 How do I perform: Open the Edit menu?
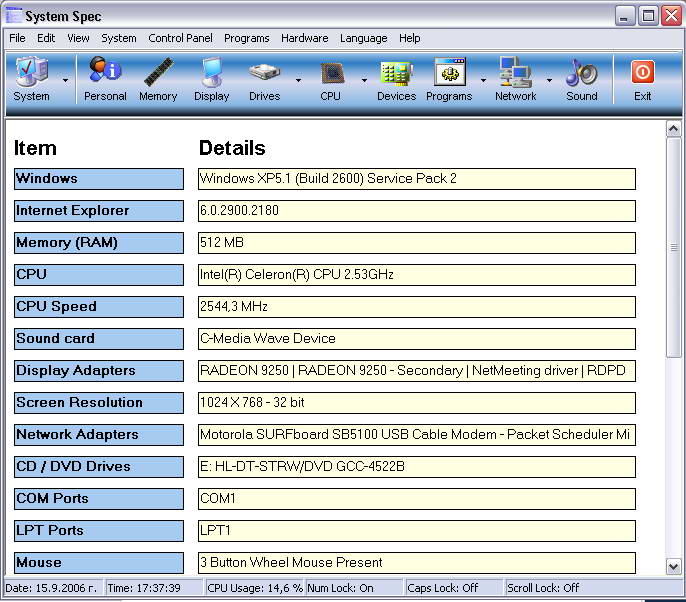pos(46,38)
